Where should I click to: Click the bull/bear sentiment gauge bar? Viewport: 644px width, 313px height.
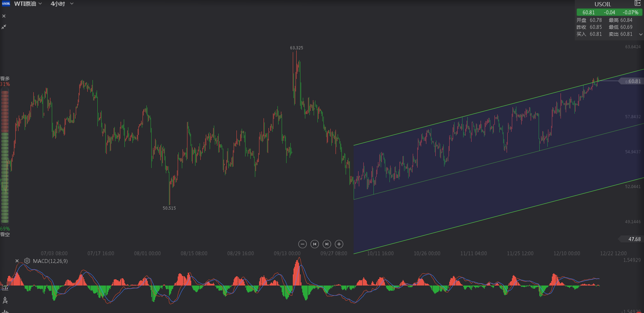pyautogui.click(x=5, y=156)
